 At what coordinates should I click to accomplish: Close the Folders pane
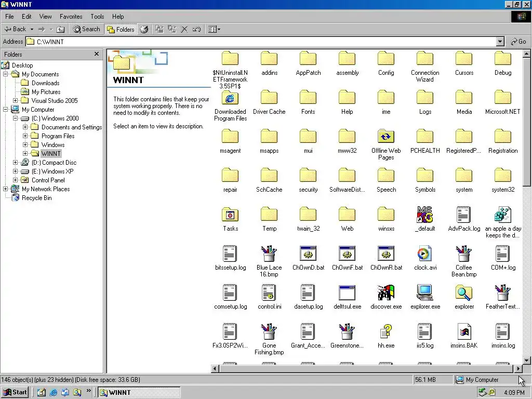pos(97,54)
